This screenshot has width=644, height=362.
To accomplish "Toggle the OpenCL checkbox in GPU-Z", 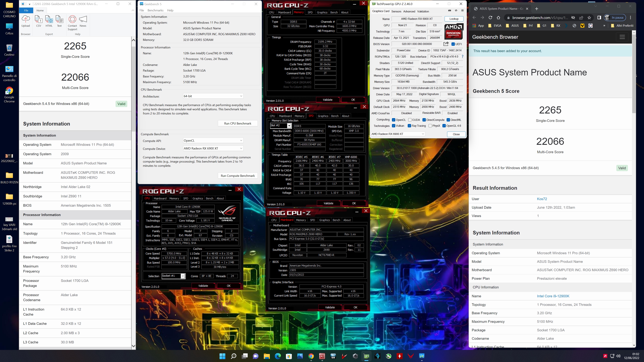I will pos(393,120).
